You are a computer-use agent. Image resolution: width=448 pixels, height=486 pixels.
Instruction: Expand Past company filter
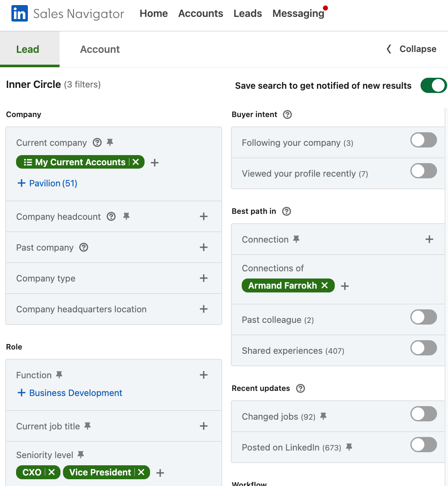[204, 247]
